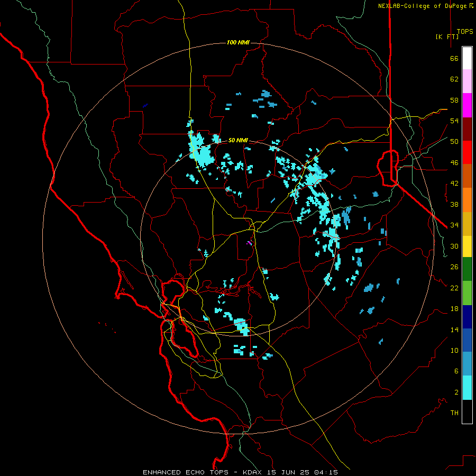
Task: Click the legend value 14
Action: point(454,329)
